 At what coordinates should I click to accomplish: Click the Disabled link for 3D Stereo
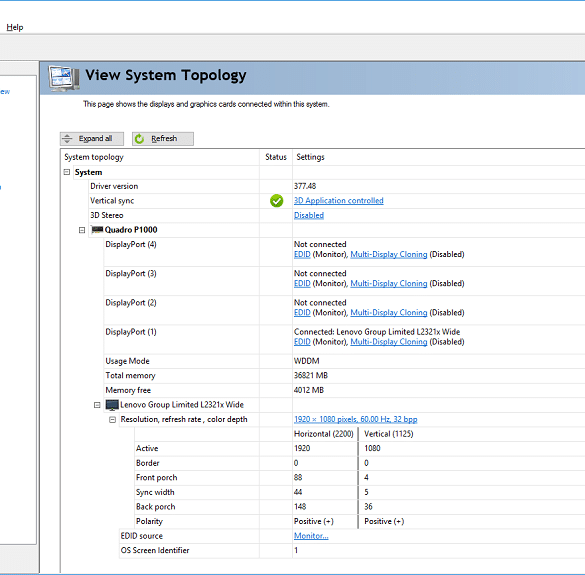click(x=309, y=215)
